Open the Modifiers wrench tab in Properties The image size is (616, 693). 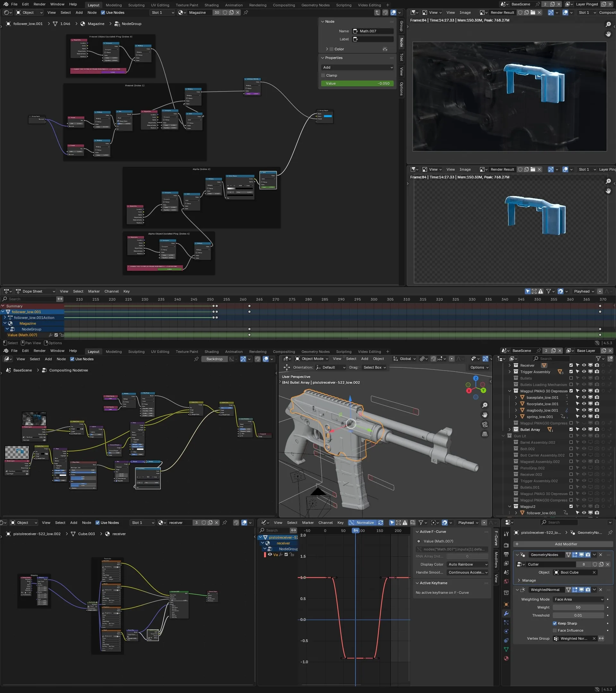(506, 613)
